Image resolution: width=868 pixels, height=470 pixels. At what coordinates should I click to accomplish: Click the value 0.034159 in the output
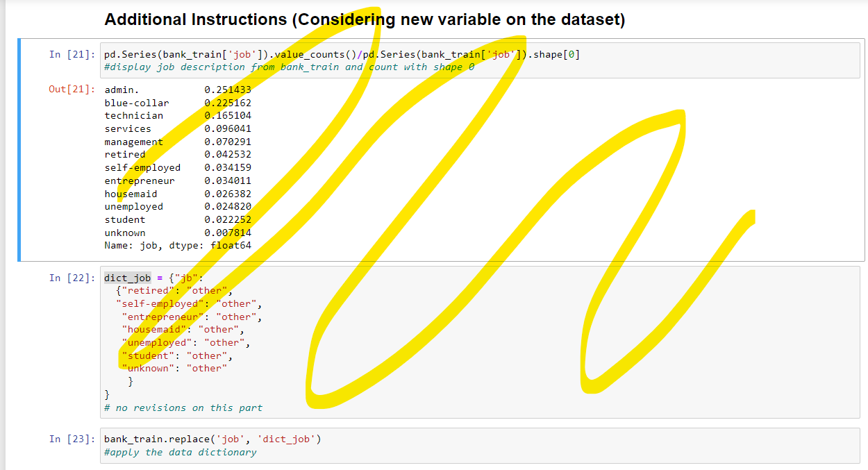click(228, 167)
